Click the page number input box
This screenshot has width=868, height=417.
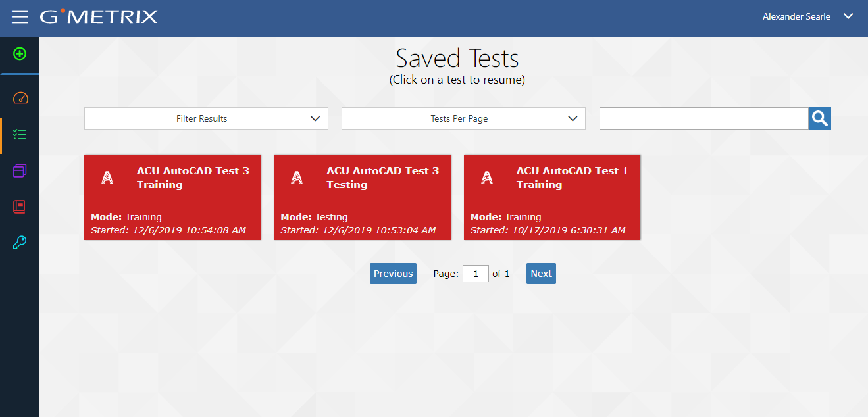coord(476,274)
